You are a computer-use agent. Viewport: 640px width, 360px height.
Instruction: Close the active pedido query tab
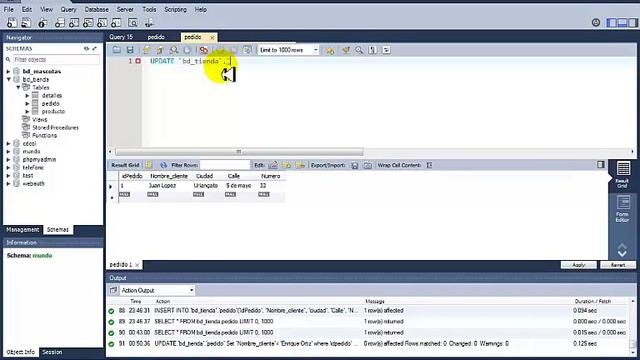(x=212, y=38)
